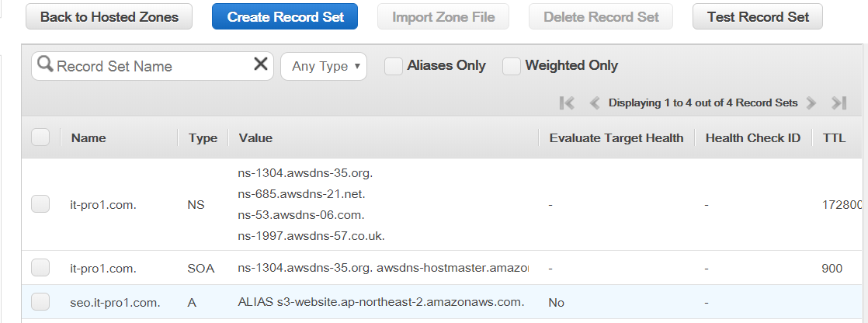The height and width of the screenshot is (323, 868).
Task: Select all records with header checkbox
Action: click(40, 137)
